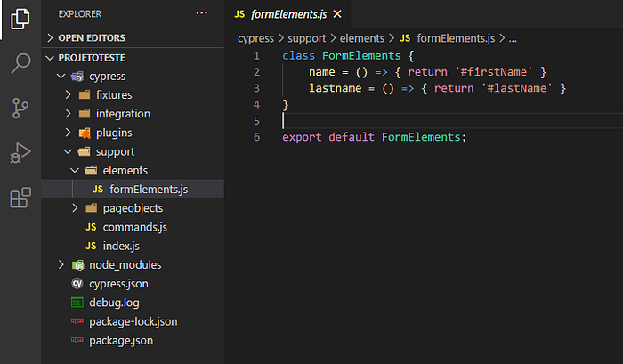This screenshot has width=623, height=364.
Task: Open package-lock.json from the file tree
Action: [133, 321]
